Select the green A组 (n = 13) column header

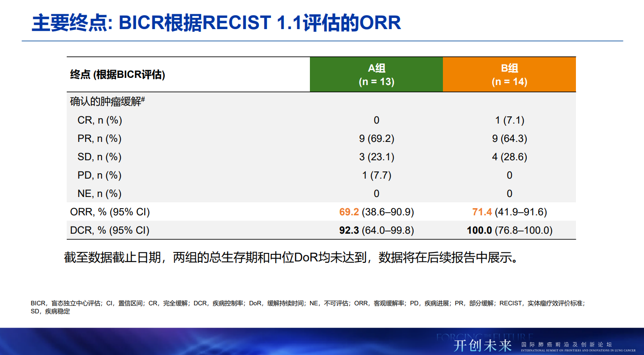376,74
